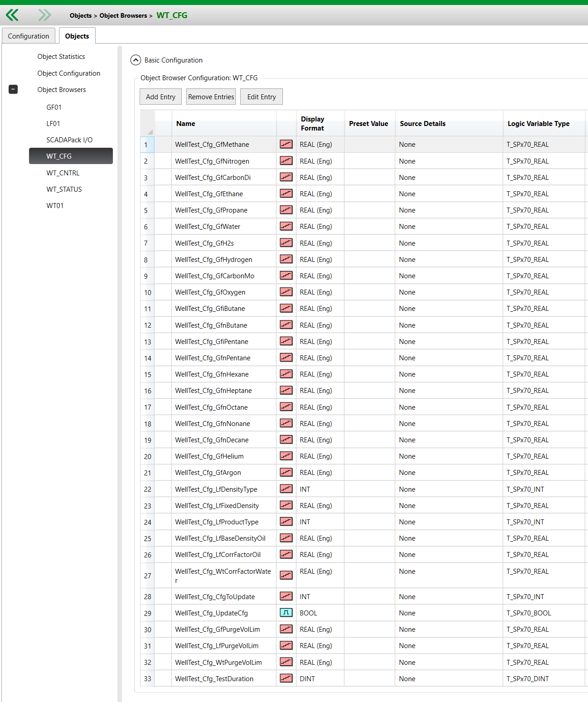Click type icon for WellTest_Cfg_GfOxygen
588x702 pixels.
(x=286, y=292)
